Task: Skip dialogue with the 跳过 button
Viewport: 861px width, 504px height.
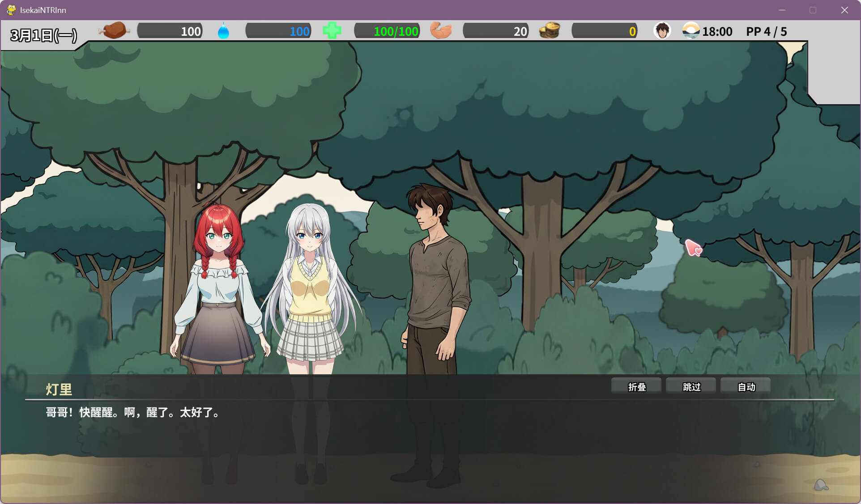Action: click(x=691, y=386)
